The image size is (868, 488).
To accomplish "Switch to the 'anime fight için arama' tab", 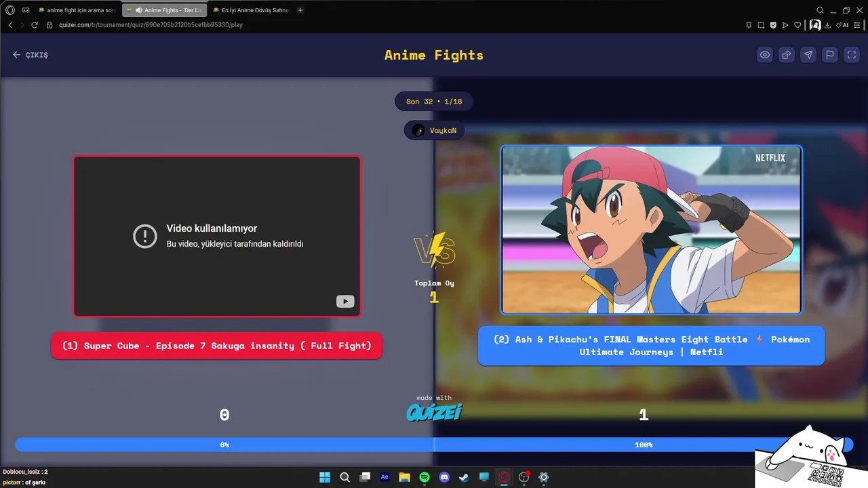I will [77, 10].
